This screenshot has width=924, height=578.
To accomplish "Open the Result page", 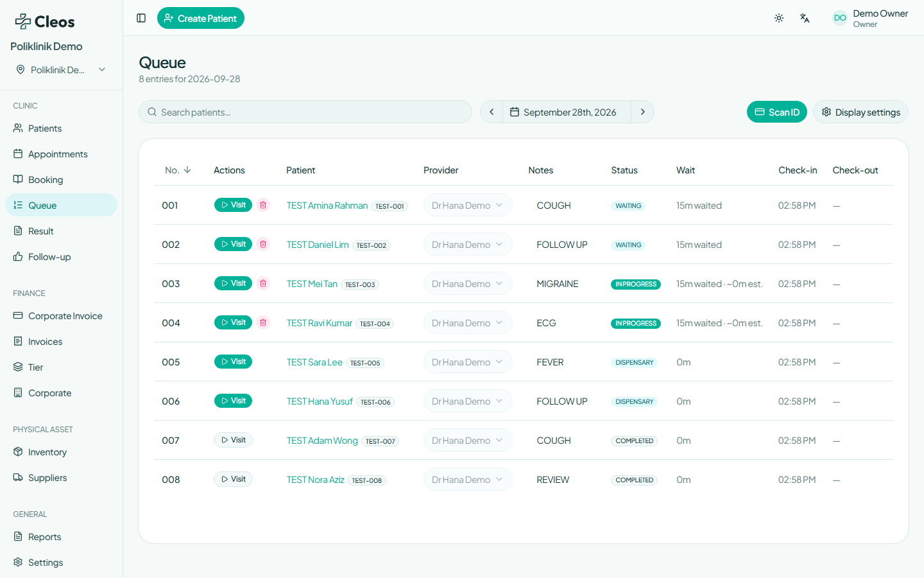I will click(x=61, y=231).
